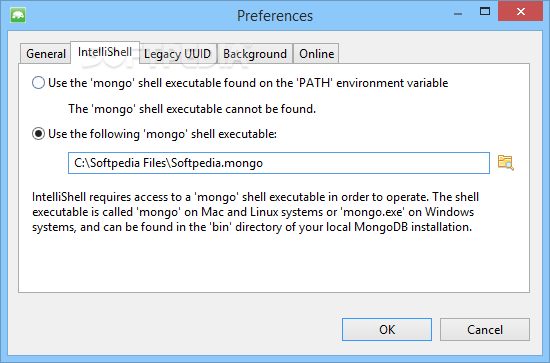Click the Preferences title bar text
Screen dimensions: 550x363
point(275,16)
